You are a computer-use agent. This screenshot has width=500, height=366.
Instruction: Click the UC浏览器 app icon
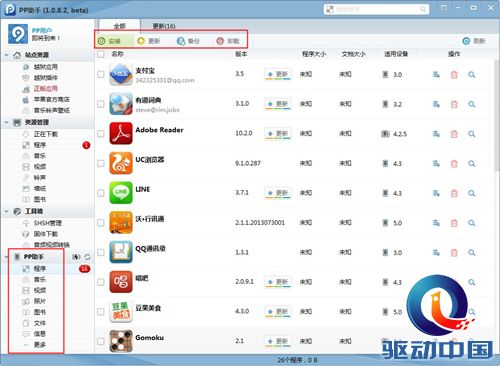[x=121, y=163]
